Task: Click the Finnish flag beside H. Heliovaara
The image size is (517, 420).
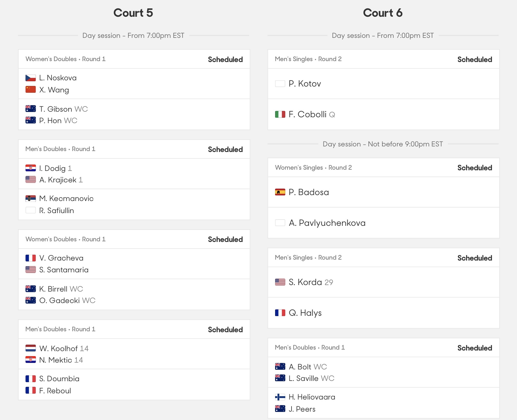Action: point(280,397)
